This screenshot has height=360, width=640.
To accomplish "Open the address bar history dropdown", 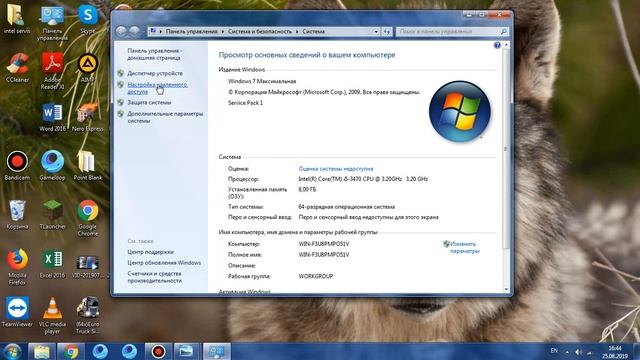I will (x=376, y=31).
